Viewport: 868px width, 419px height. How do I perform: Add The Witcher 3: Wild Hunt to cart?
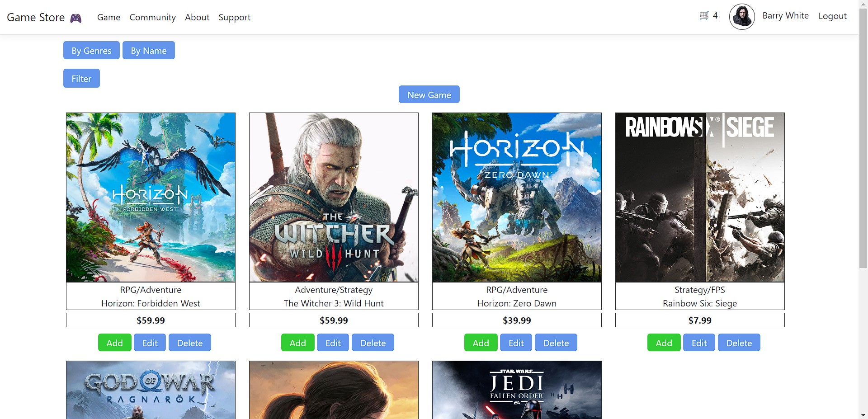(x=298, y=343)
